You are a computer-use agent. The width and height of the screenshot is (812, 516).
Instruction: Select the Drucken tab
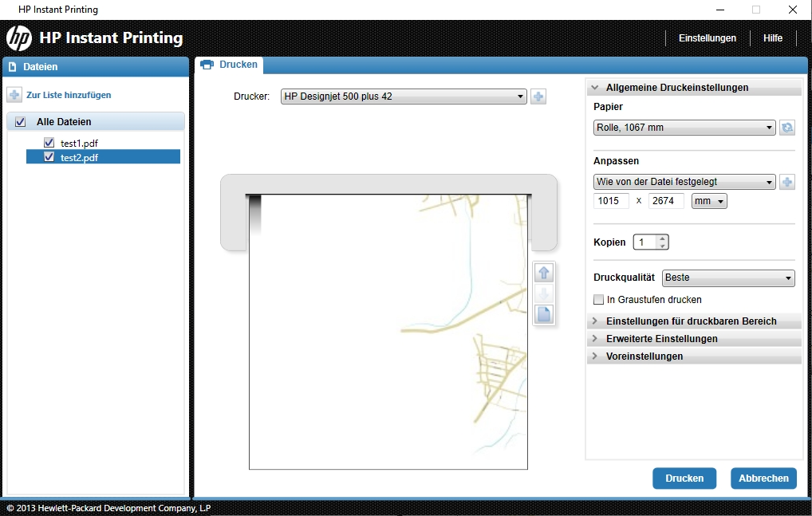(230, 65)
